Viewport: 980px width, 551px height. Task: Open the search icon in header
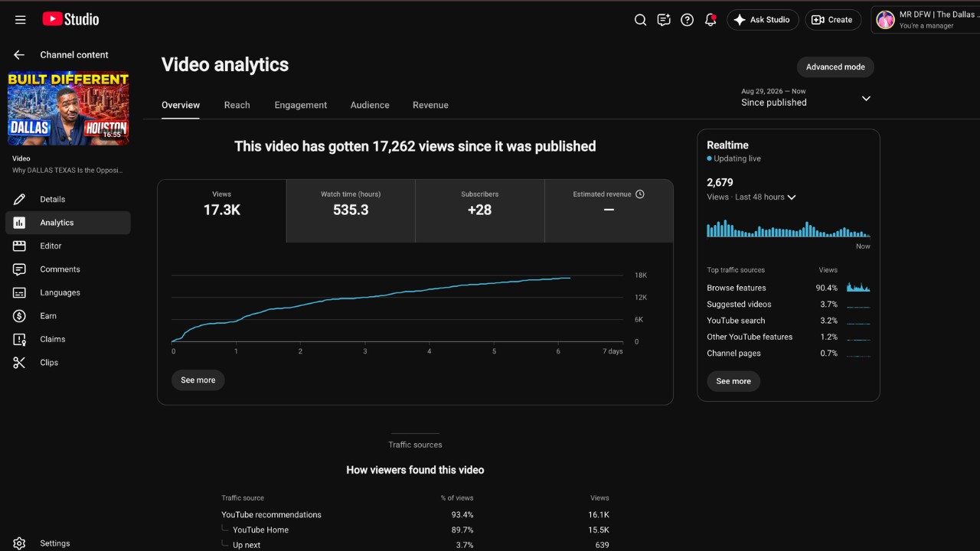tap(641, 20)
